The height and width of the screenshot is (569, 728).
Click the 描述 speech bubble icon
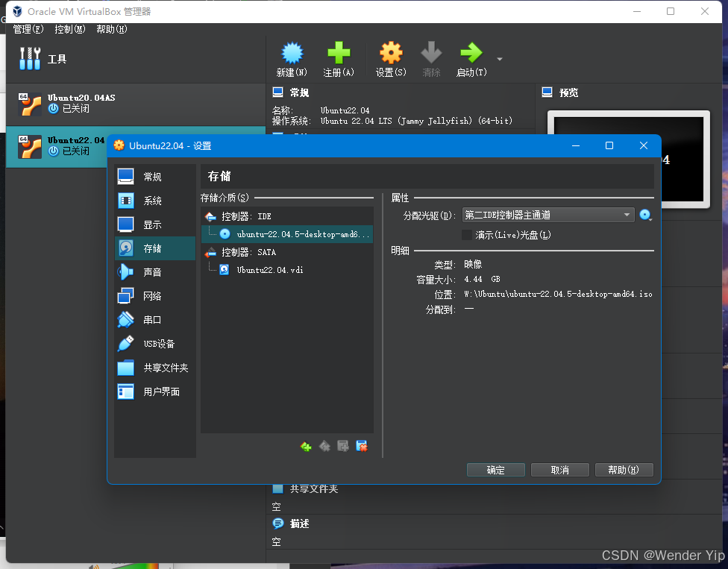tap(278, 524)
